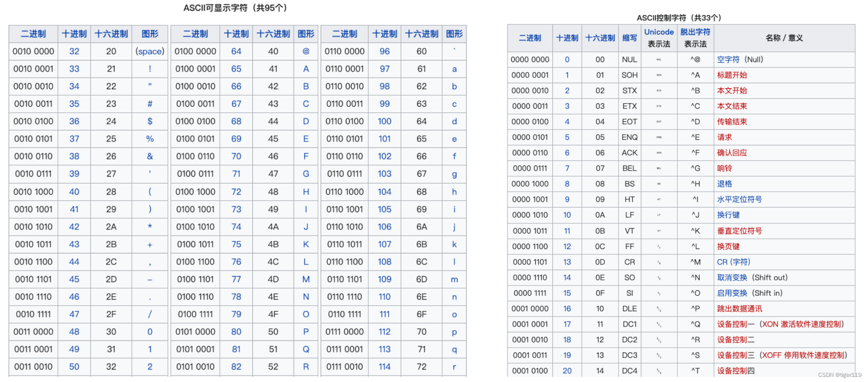Select binary cell 0110 0001
Screen dimensions: 868x382
coord(345,69)
